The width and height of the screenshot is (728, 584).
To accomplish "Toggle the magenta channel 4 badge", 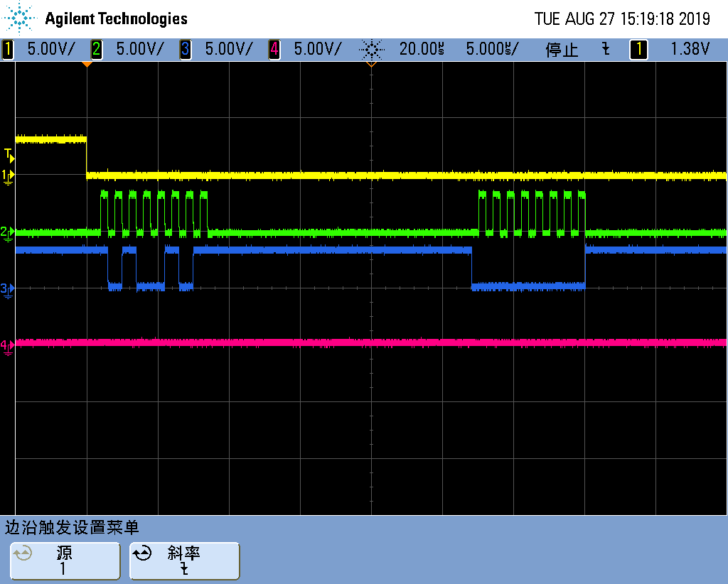I will point(274,49).
